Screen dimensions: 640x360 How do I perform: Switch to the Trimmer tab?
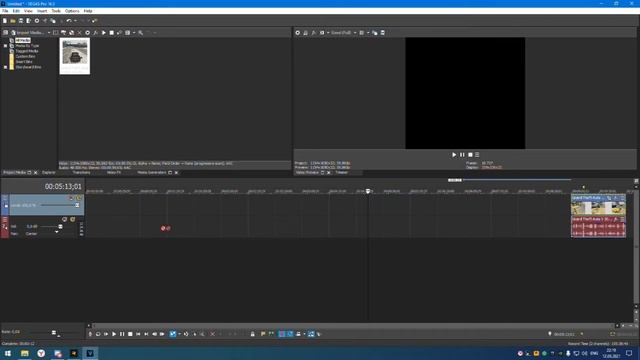pyautogui.click(x=341, y=173)
